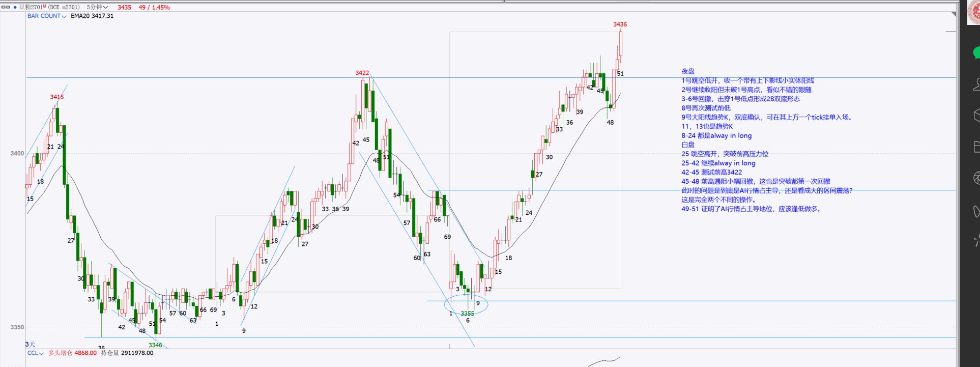Click the 3天 range label at bottom-left
Viewport: 980px width, 367px height.
(x=30, y=345)
